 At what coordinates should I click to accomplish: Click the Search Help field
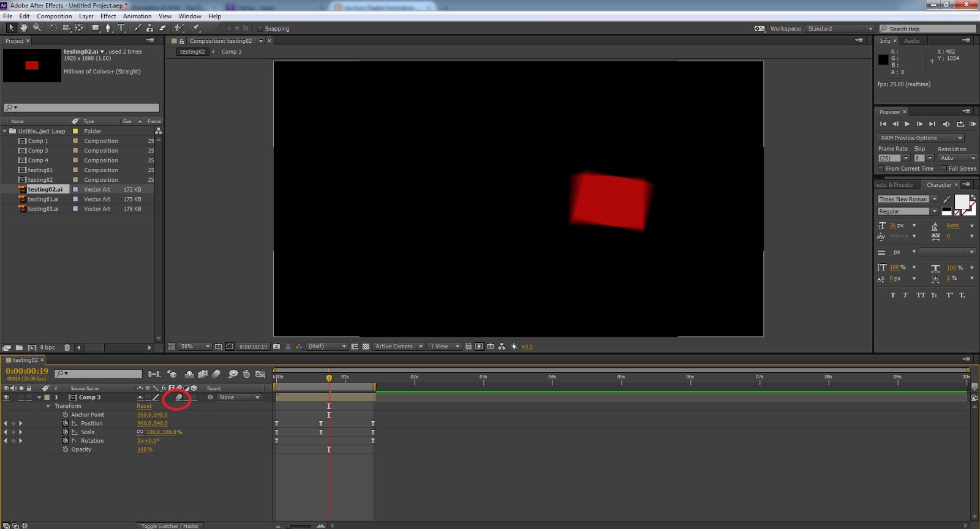pyautogui.click(x=928, y=29)
